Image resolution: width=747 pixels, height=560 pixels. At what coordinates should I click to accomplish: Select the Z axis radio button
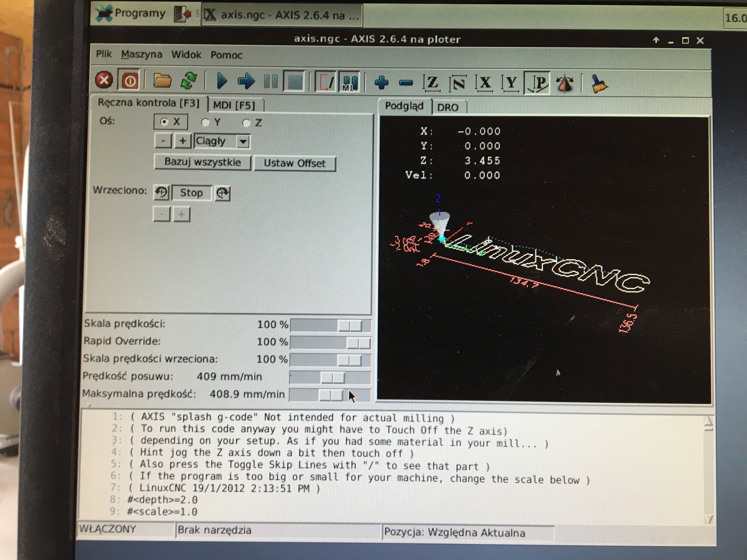click(x=252, y=123)
